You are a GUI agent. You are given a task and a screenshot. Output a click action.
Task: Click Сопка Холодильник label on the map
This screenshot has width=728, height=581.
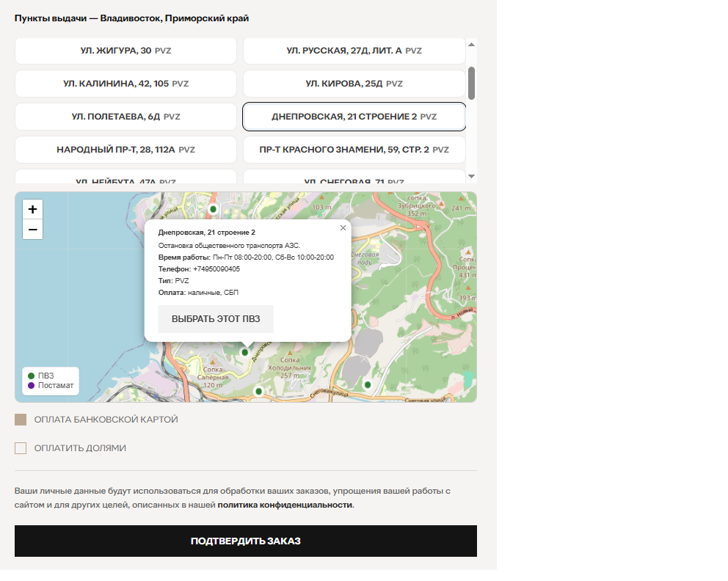click(290, 368)
